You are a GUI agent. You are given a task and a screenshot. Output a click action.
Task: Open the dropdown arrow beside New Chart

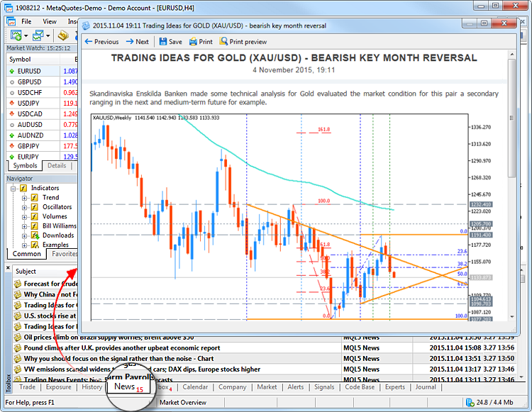pyautogui.click(x=26, y=35)
